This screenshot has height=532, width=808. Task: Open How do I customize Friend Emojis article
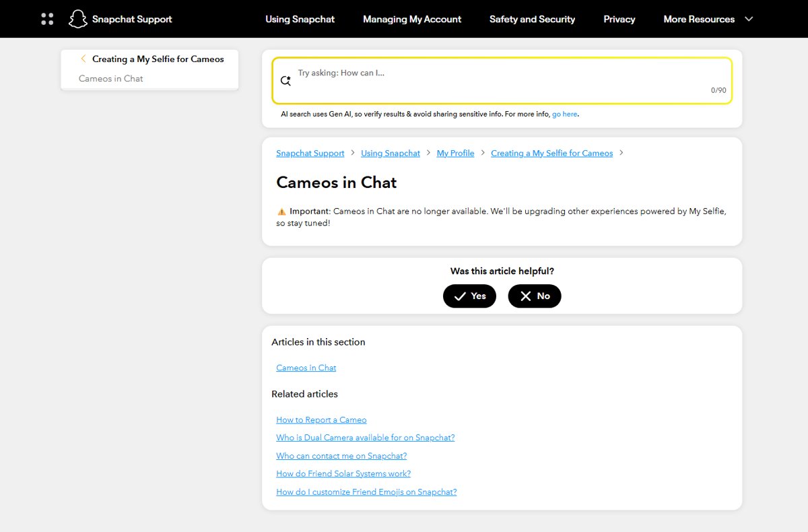click(x=366, y=492)
